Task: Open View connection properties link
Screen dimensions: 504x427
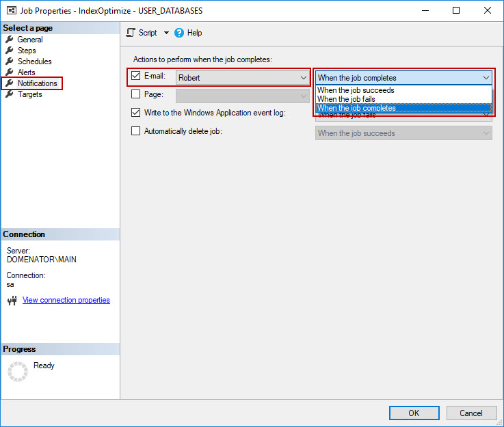Action: pyautogui.click(x=66, y=300)
